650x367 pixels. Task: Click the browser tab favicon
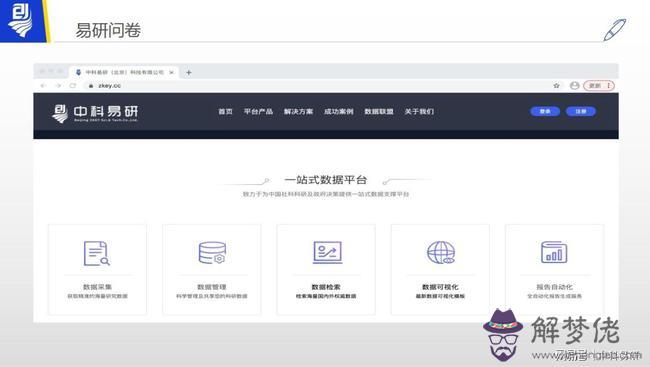(x=78, y=72)
